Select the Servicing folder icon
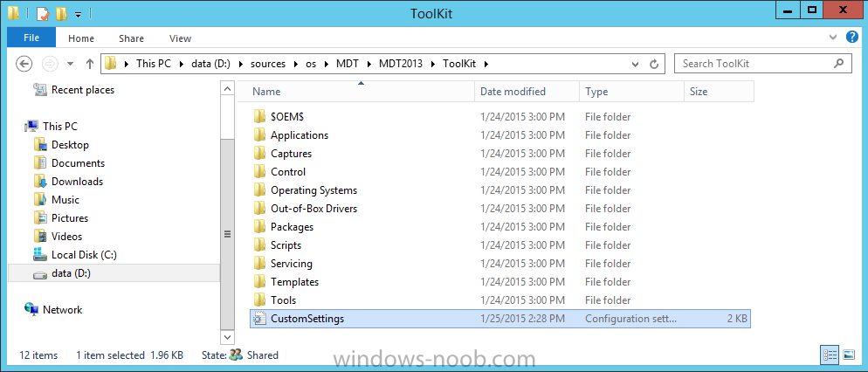868x372 pixels. point(260,263)
